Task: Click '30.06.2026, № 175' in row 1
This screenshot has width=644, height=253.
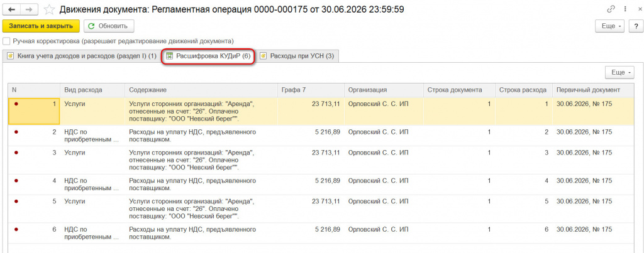Action: [x=584, y=104]
